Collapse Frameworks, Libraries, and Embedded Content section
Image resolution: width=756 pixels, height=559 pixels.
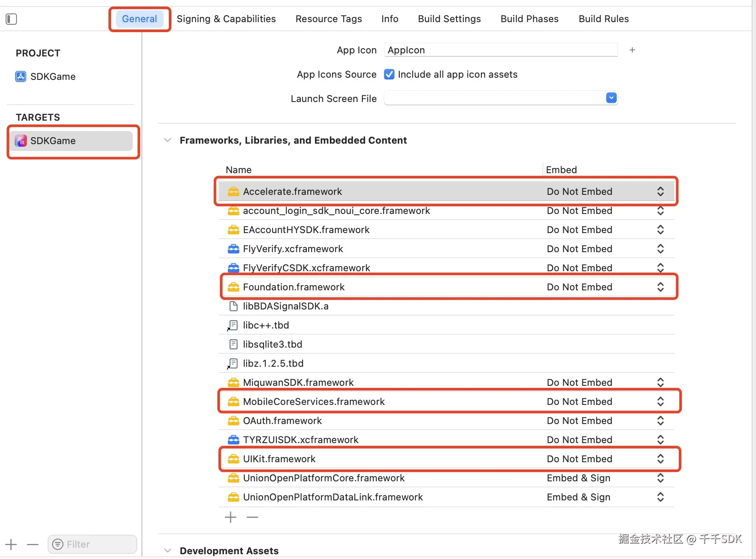168,140
